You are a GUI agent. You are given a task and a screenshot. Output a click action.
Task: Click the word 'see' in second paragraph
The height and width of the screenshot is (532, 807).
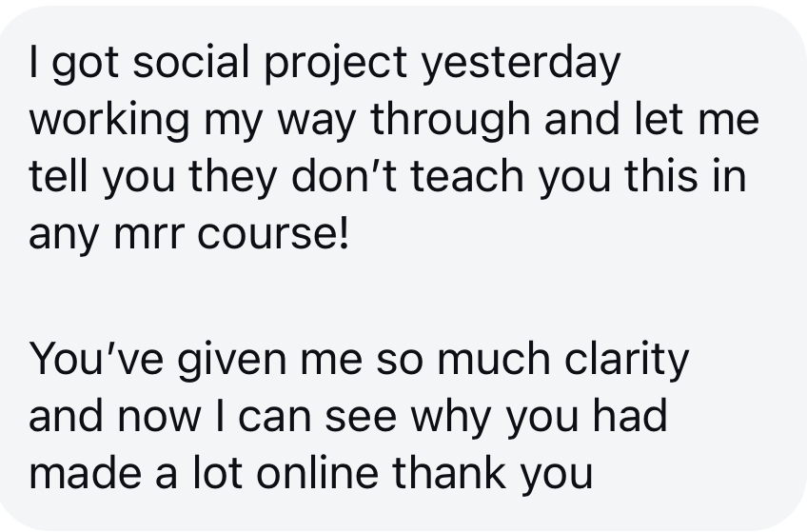(x=361, y=417)
